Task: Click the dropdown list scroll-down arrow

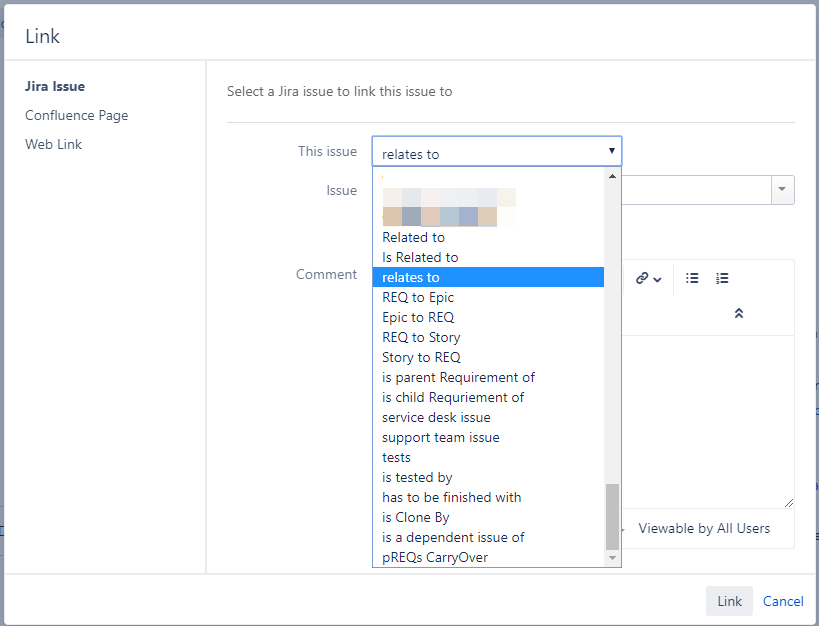Action: 612,558
